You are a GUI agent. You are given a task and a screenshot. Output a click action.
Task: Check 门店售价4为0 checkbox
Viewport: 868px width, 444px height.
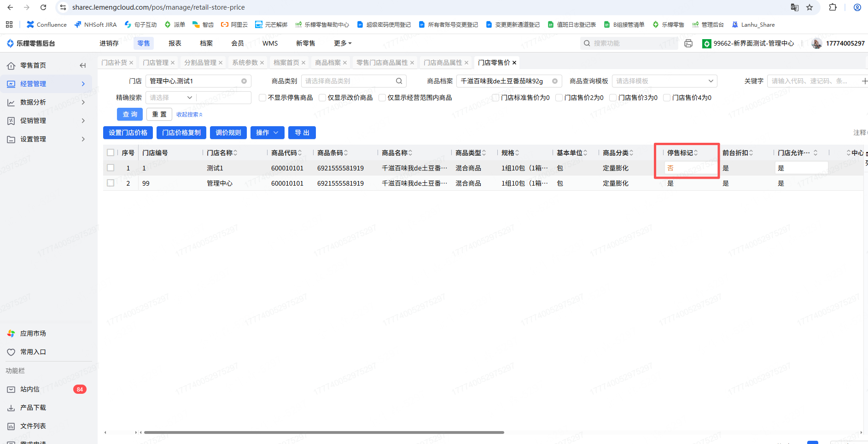tap(667, 98)
